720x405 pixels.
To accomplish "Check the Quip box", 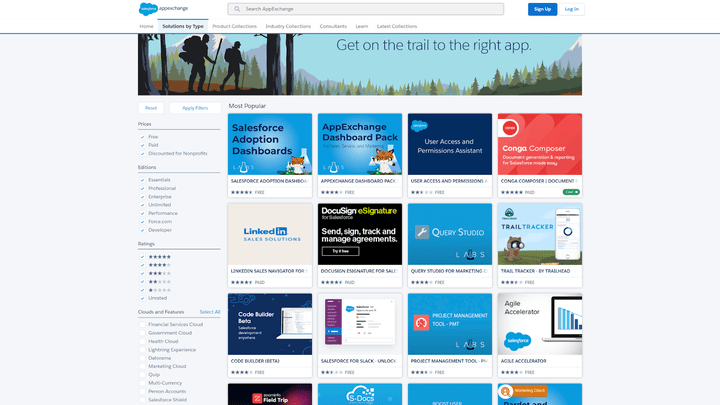I will coord(142,374).
